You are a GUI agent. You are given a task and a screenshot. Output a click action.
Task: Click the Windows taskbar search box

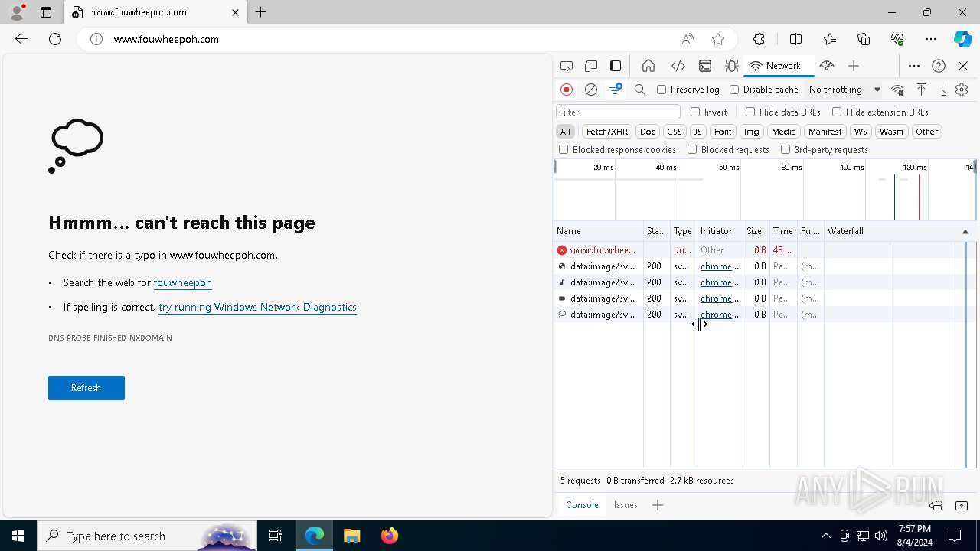pyautogui.click(x=147, y=536)
